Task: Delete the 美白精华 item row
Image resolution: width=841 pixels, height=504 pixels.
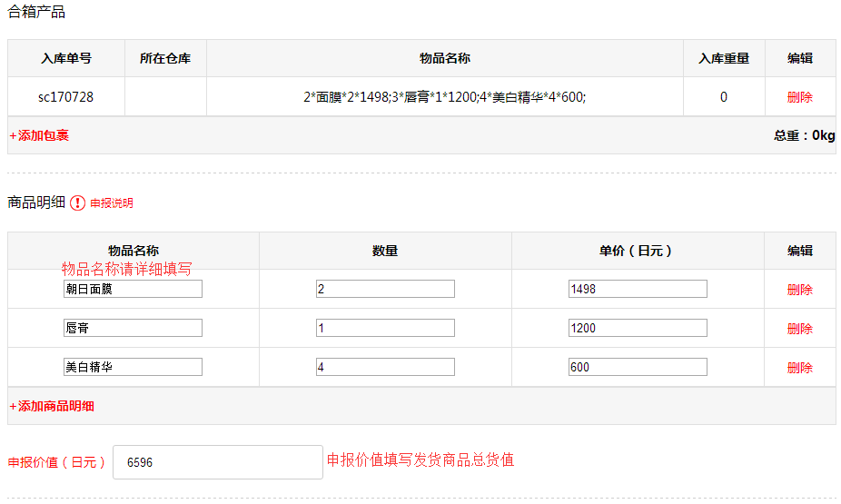Action: pyautogui.click(x=799, y=368)
